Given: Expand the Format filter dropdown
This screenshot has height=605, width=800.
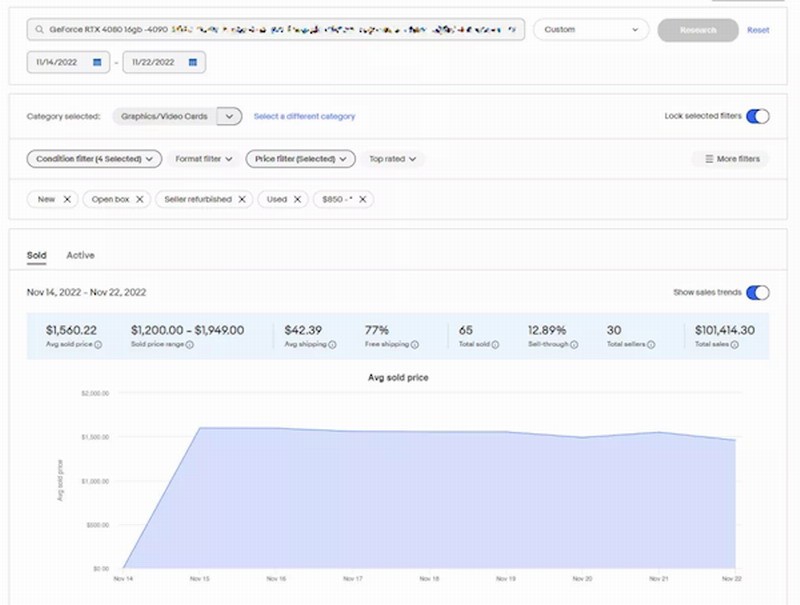Looking at the screenshot, I should click(x=204, y=159).
